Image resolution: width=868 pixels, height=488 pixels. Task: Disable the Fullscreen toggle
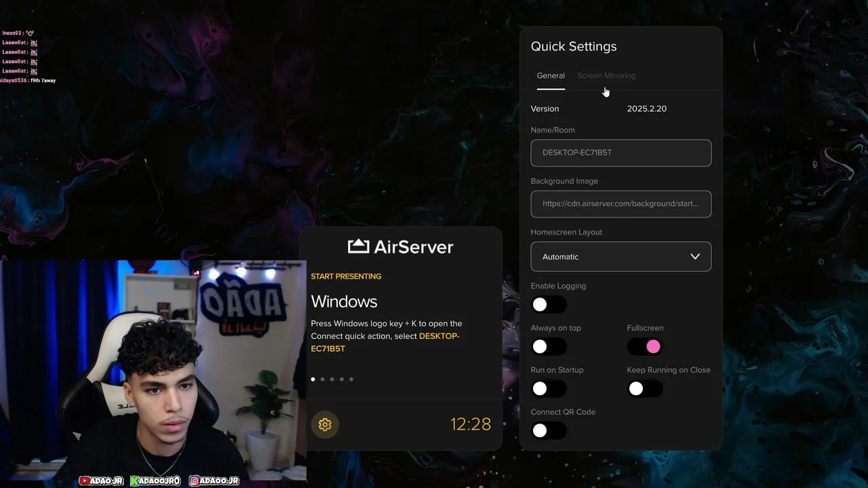(645, 347)
